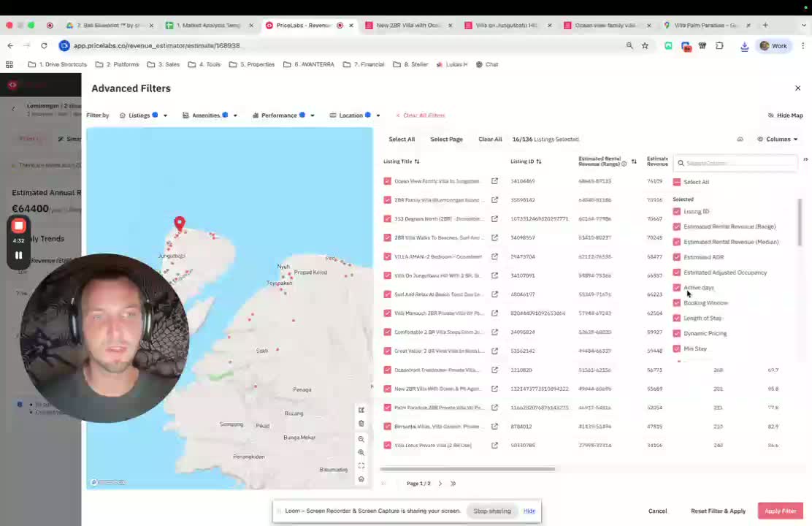The image size is (812, 526).
Task: Click the download cloud icon near Columns
Action: tap(740, 139)
